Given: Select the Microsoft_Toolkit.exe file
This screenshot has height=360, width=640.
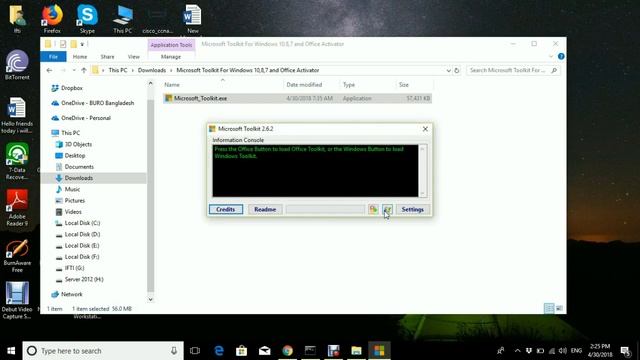Looking at the screenshot, I should pos(297,98).
